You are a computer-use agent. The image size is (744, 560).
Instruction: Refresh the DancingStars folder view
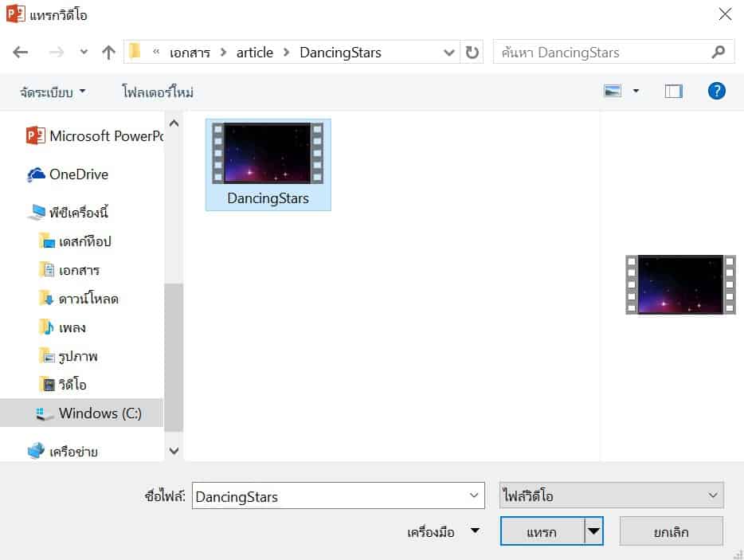[472, 53]
